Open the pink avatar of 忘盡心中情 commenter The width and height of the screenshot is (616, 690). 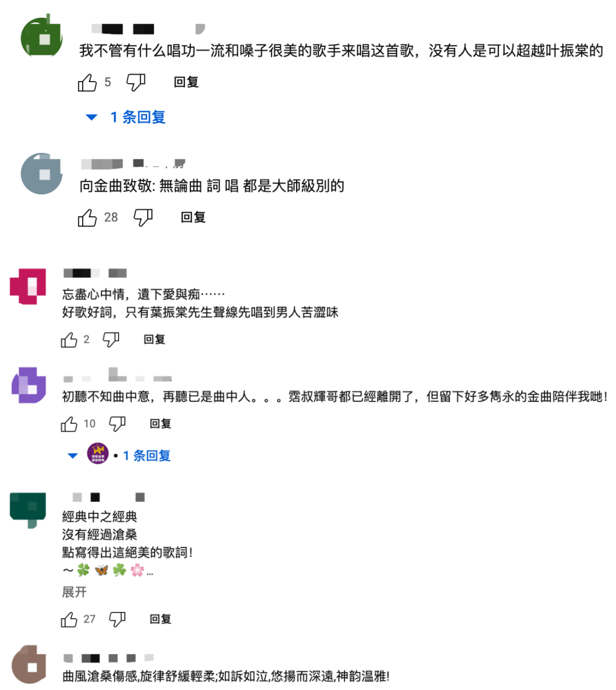(28, 286)
